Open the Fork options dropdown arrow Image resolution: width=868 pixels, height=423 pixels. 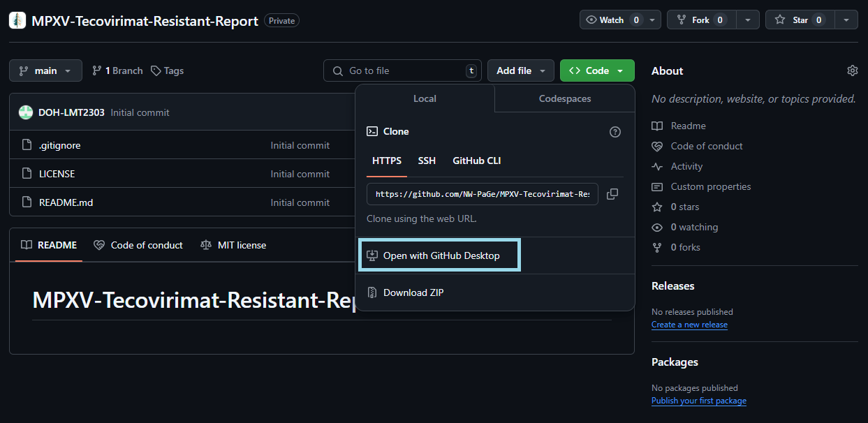coord(746,20)
